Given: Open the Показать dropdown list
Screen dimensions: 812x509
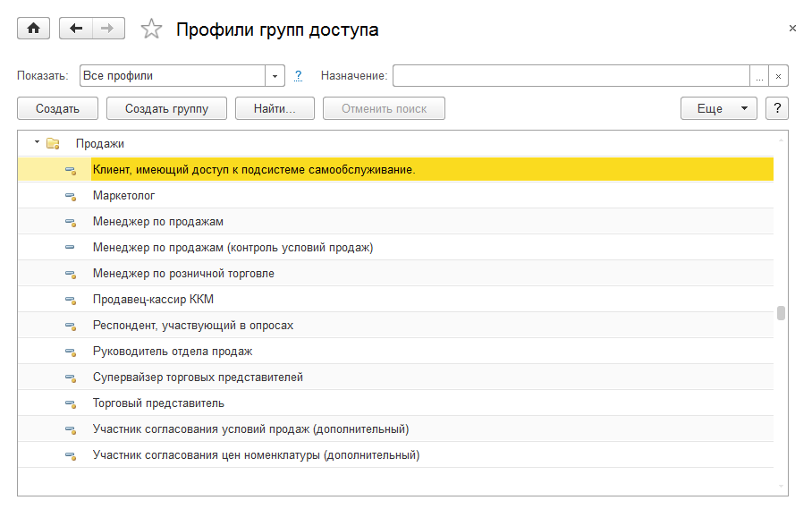Looking at the screenshot, I should [x=275, y=76].
